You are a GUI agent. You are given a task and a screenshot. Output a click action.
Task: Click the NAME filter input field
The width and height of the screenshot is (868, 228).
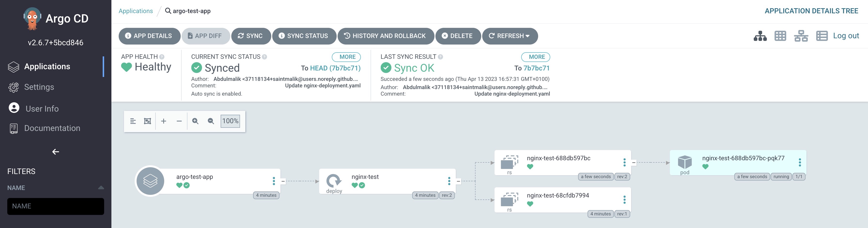(56, 206)
